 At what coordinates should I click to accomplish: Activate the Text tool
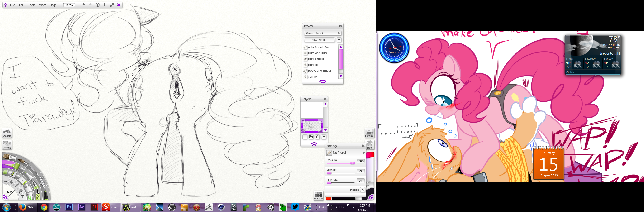[23, 197]
